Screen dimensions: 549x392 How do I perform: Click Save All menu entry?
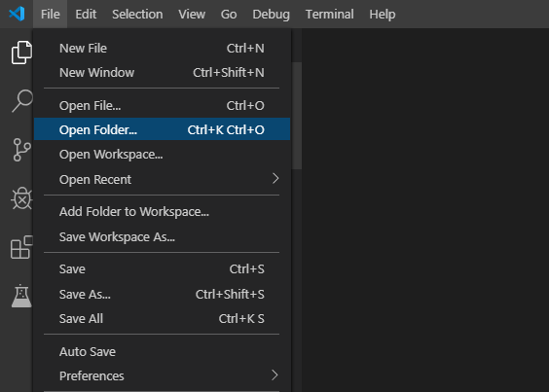pyautogui.click(x=162, y=318)
